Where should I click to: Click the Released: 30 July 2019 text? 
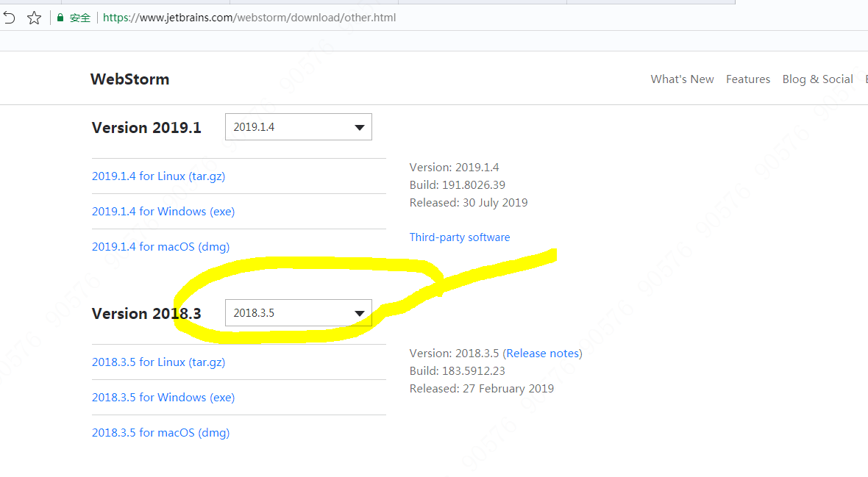(469, 203)
